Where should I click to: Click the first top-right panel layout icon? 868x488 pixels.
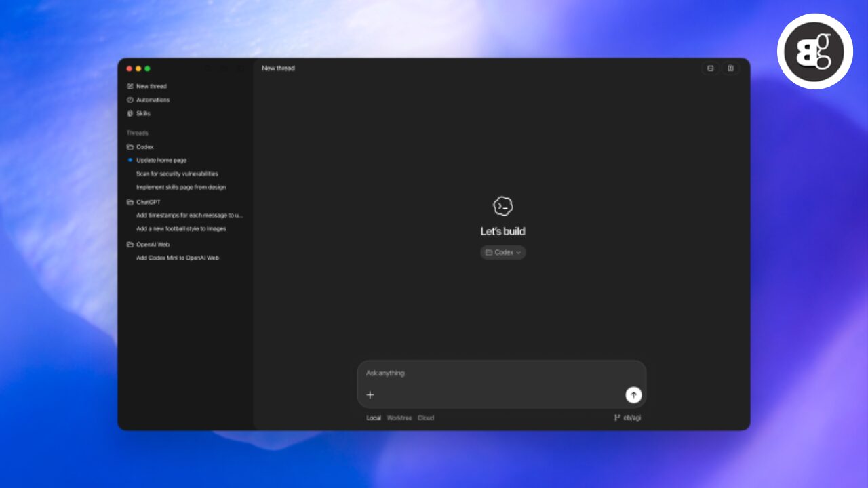click(710, 68)
